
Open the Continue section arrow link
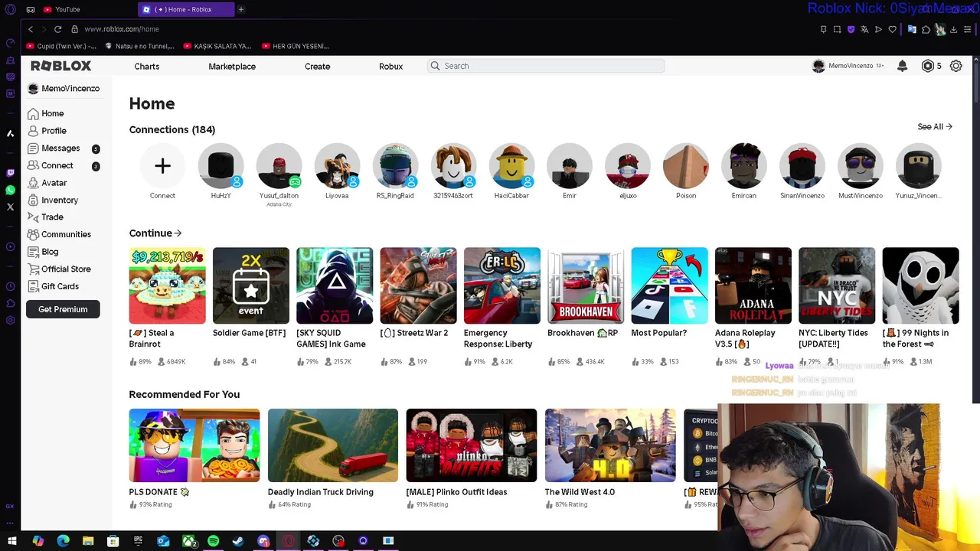[x=155, y=233]
